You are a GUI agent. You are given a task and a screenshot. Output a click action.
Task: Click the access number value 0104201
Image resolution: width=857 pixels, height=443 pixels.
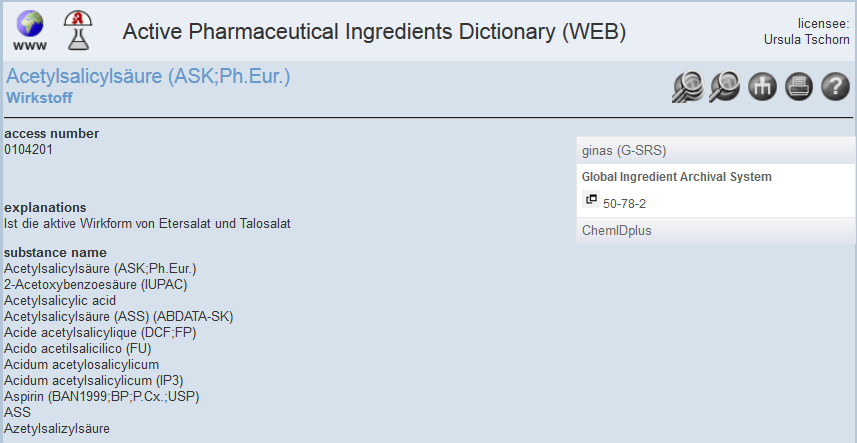pos(28,150)
